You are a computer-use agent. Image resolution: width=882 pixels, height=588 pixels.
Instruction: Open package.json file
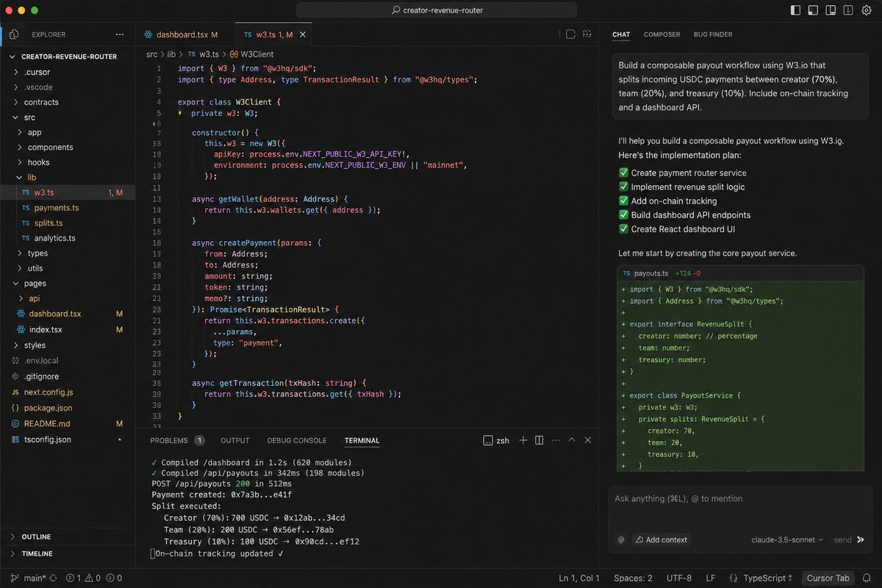pos(47,408)
